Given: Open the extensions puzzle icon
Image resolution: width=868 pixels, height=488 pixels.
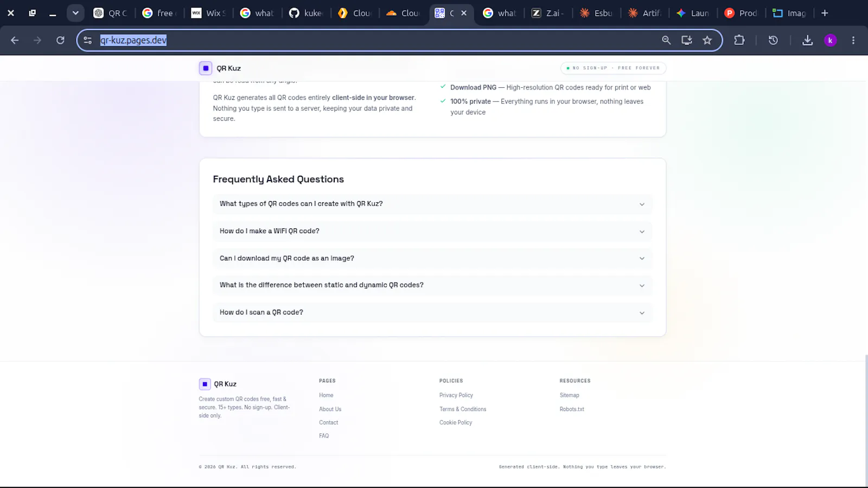Looking at the screenshot, I should 739,40.
